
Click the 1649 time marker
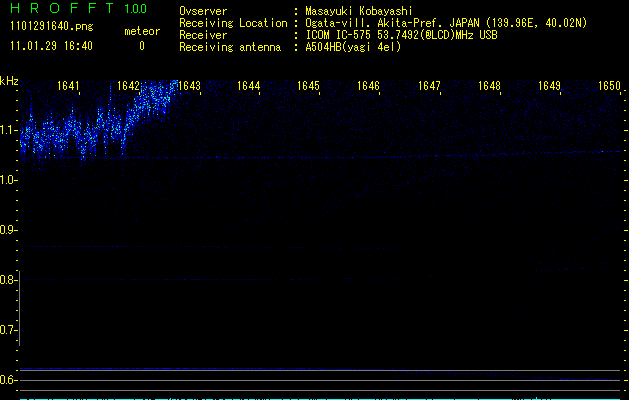click(x=549, y=86)
